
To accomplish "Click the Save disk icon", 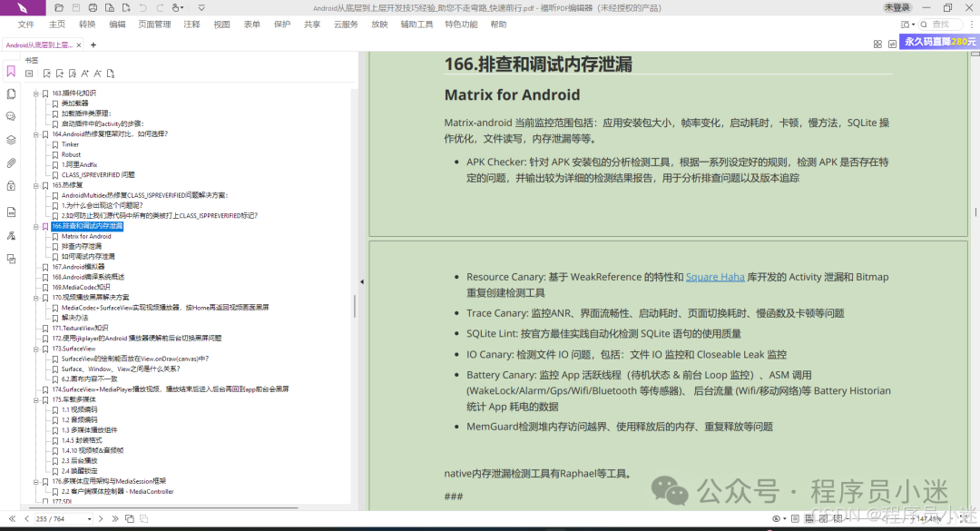I will [75, 8].
